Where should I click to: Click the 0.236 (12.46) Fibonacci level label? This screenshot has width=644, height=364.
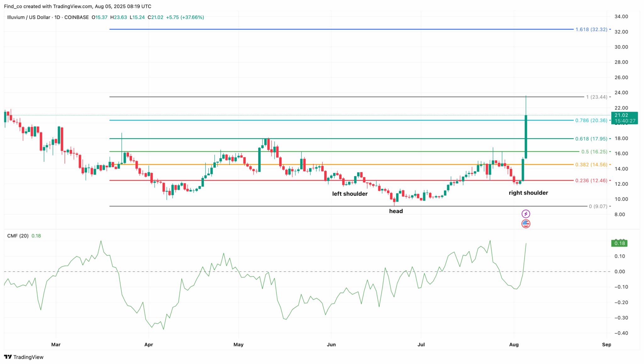[591, 180]
